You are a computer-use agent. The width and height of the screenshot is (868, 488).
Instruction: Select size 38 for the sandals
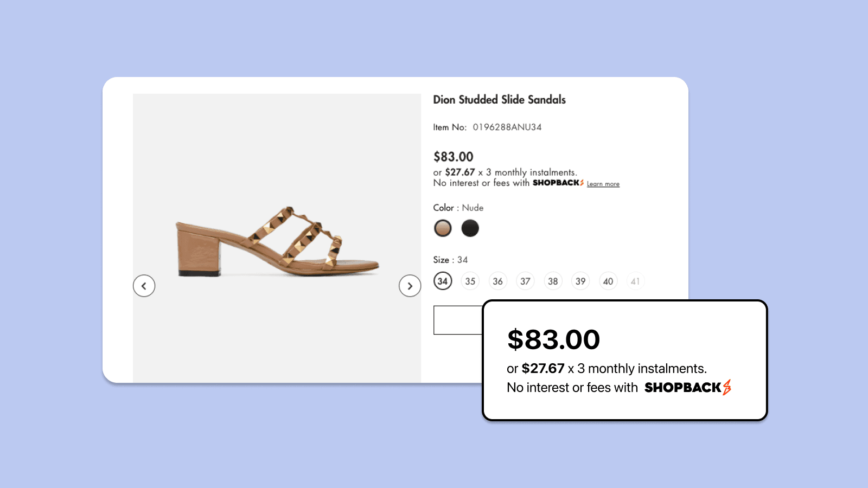point(553,281)
